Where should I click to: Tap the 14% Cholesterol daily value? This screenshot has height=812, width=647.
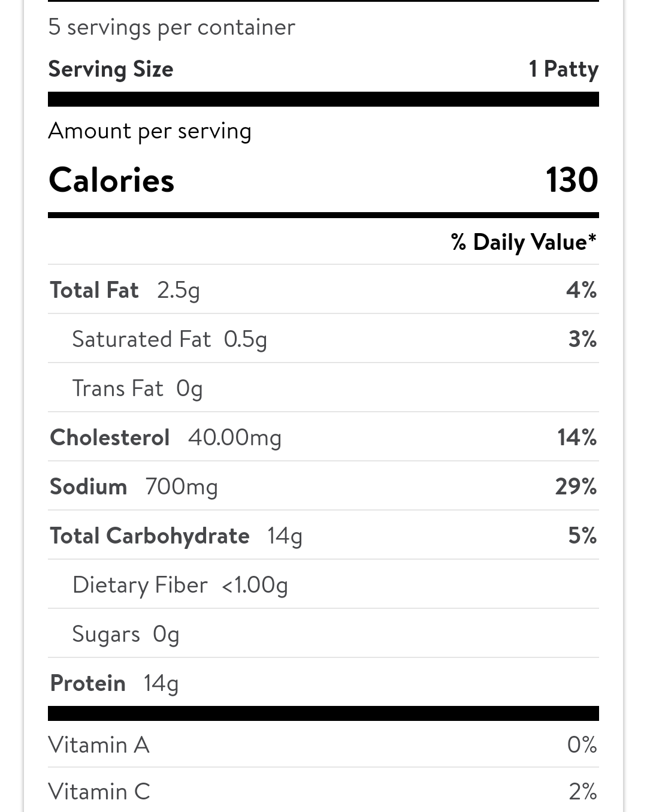(x=576, y=438)
